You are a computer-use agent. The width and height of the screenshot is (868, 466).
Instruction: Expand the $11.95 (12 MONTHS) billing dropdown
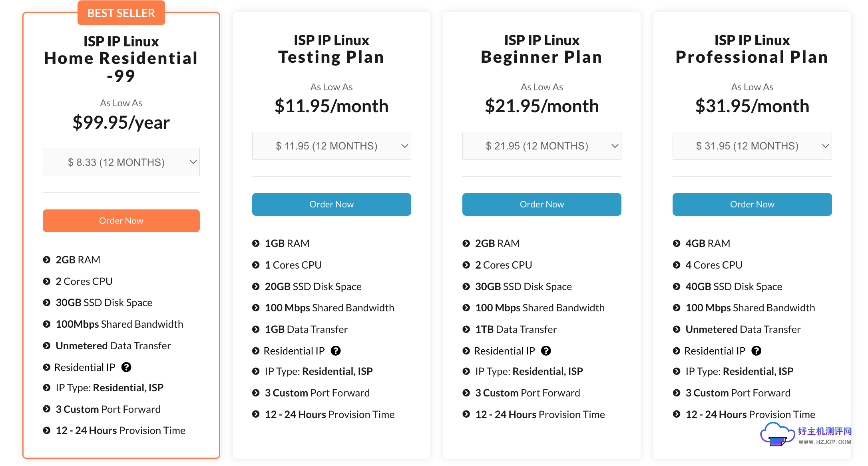[x=331, y=146]
